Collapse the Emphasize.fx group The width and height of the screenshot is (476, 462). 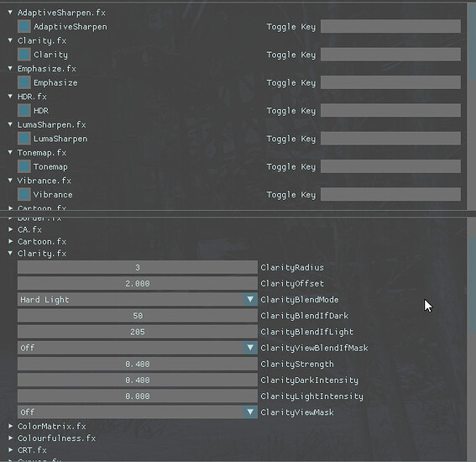tap(10, 68)
